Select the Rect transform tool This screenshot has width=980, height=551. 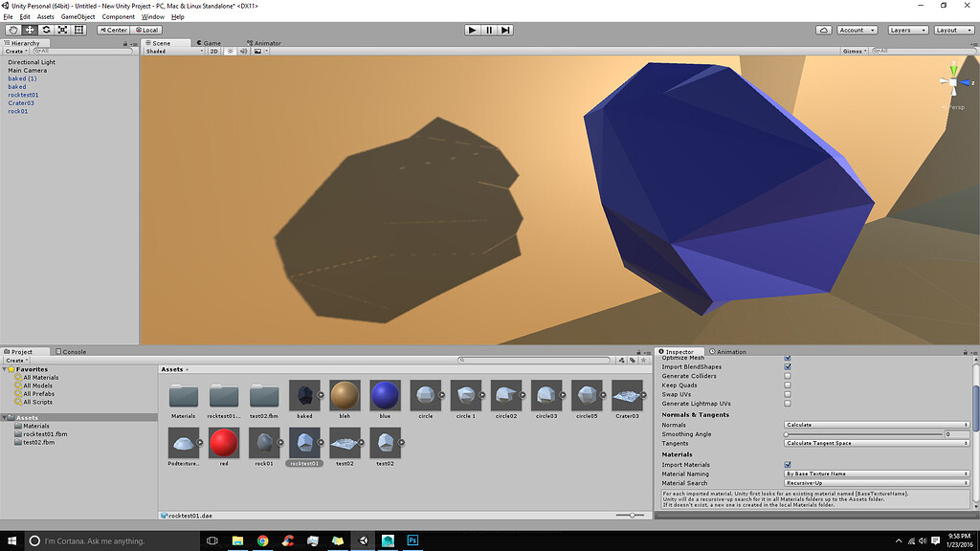tap(78, 30)
